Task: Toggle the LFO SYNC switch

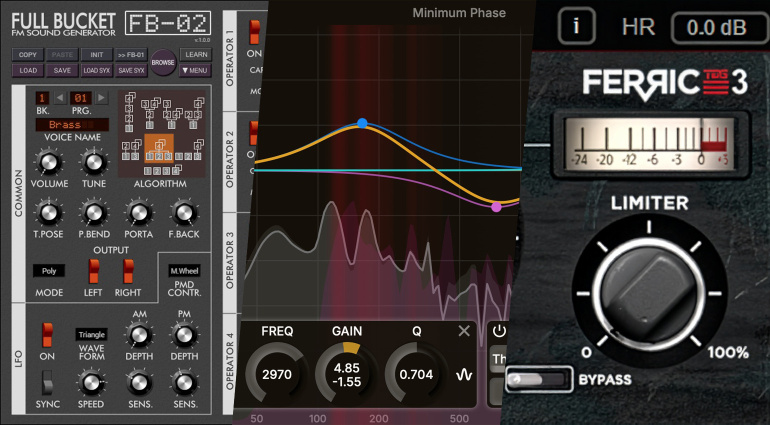Action: point(46,381)
